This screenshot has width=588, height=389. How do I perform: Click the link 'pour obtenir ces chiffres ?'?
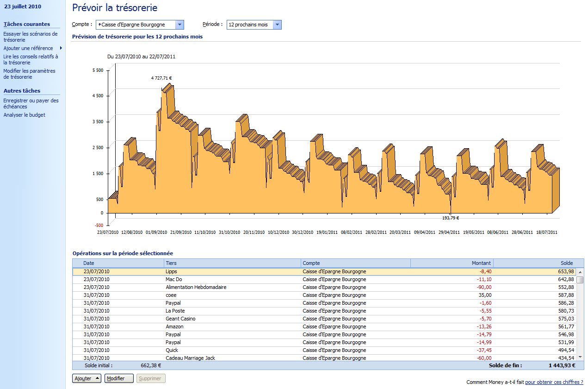(554, 382)
